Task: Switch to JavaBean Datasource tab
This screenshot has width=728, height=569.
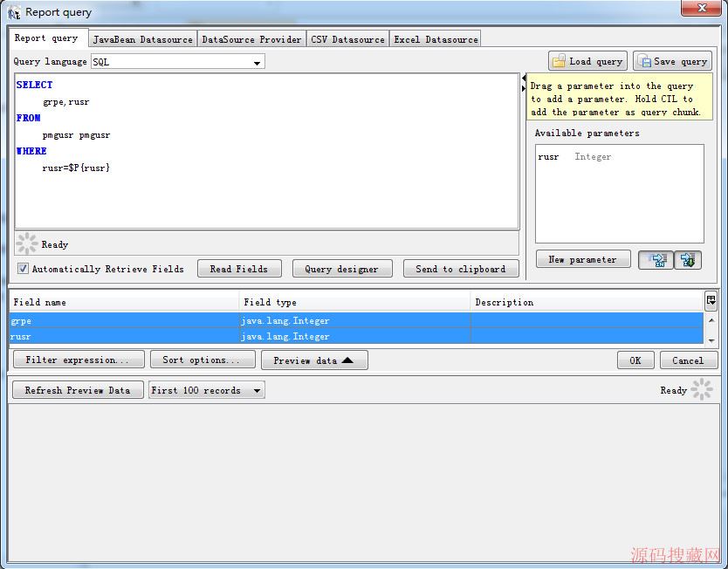Action: [x=142, y=39]
